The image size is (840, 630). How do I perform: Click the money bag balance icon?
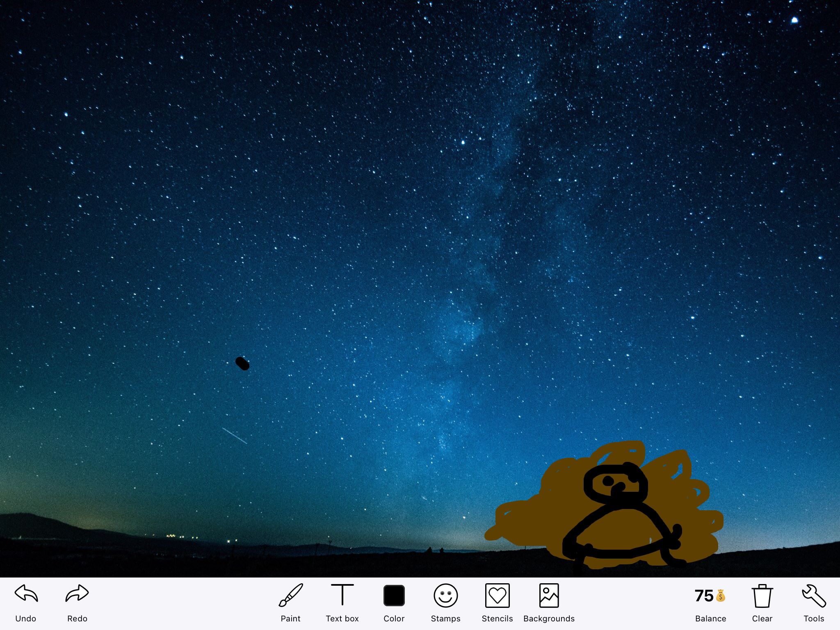click(721, 596)
